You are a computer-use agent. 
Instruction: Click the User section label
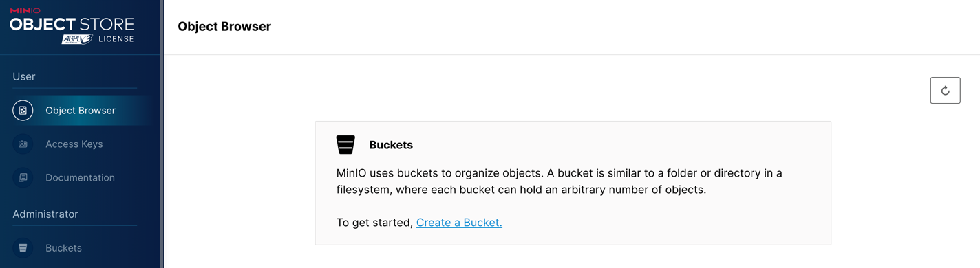coord(24,76)
